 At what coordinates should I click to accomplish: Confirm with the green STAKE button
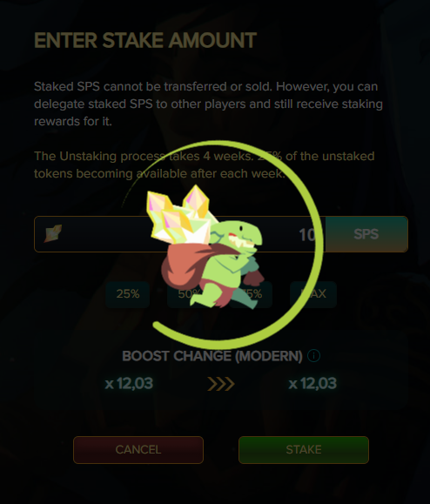coord(304,450)
